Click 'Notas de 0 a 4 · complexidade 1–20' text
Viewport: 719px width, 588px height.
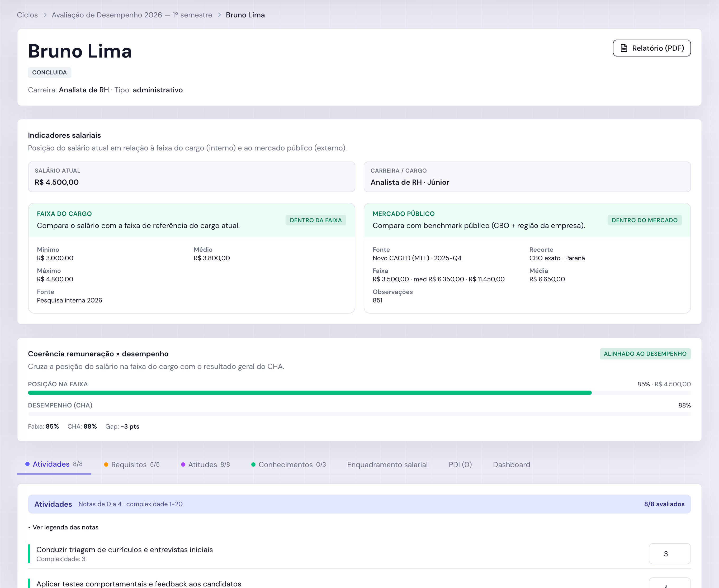click(x=131, y=504)
